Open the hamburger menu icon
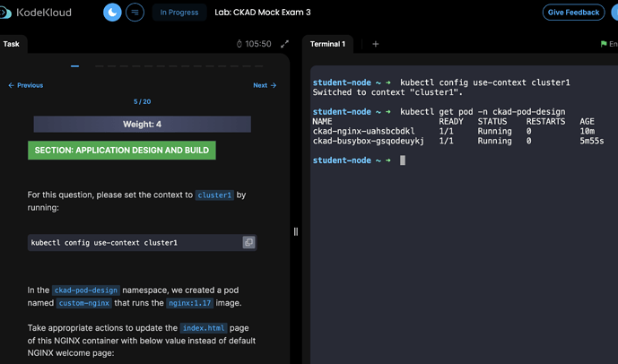The width and height of the screenshot is (618, 364). [135, 13]
